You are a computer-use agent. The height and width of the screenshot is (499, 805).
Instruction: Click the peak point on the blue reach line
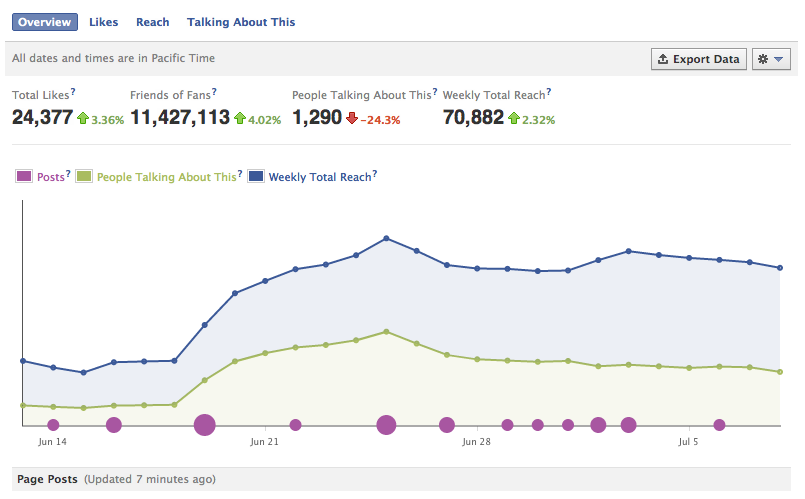tap(386, 238)
